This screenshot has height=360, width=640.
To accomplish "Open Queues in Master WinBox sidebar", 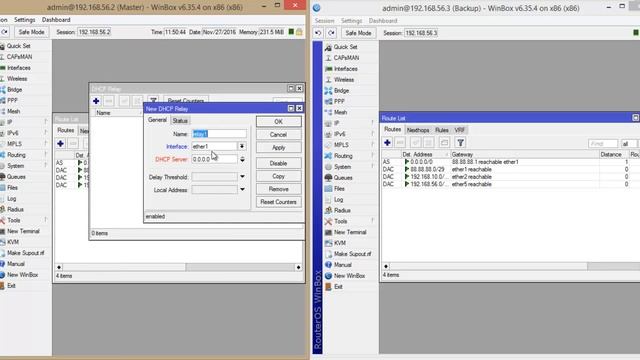I will coord(16,177).
